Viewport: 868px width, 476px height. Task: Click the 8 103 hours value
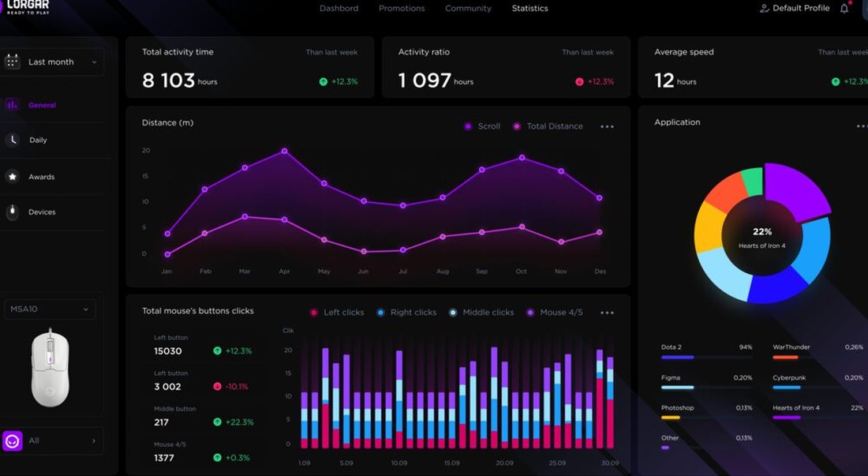(179, 81)
